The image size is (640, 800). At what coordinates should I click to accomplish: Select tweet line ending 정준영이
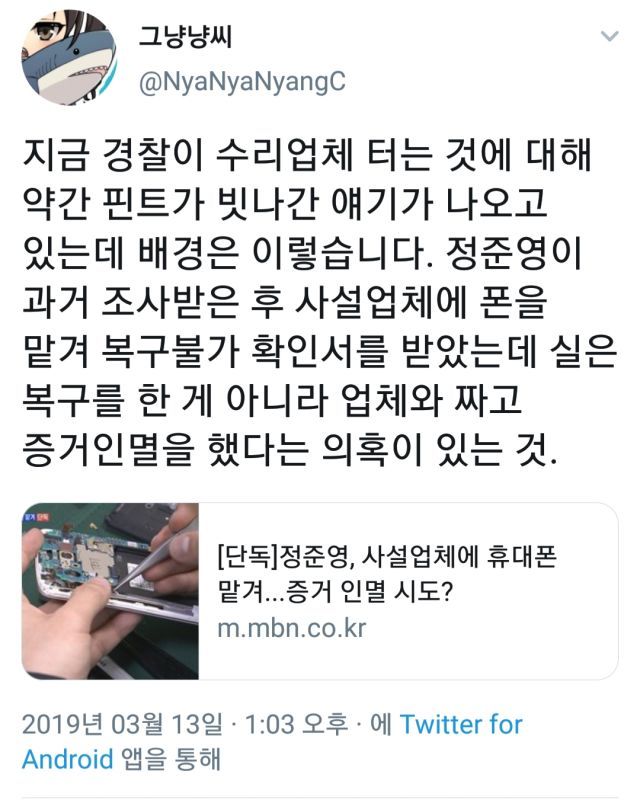[x=302, y=254]
